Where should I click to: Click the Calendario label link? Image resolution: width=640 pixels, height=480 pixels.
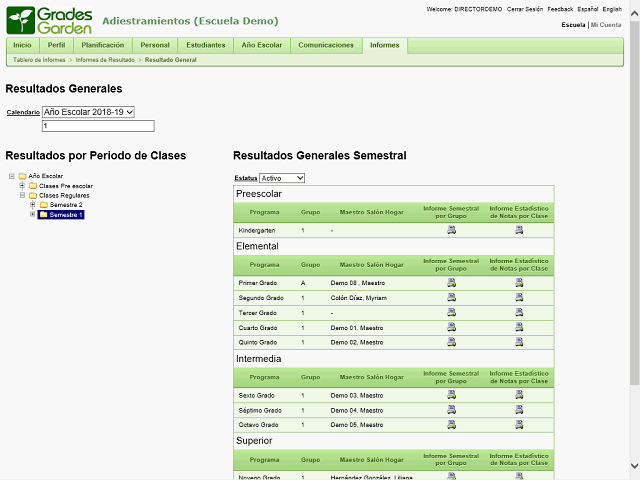coord(23,112)
